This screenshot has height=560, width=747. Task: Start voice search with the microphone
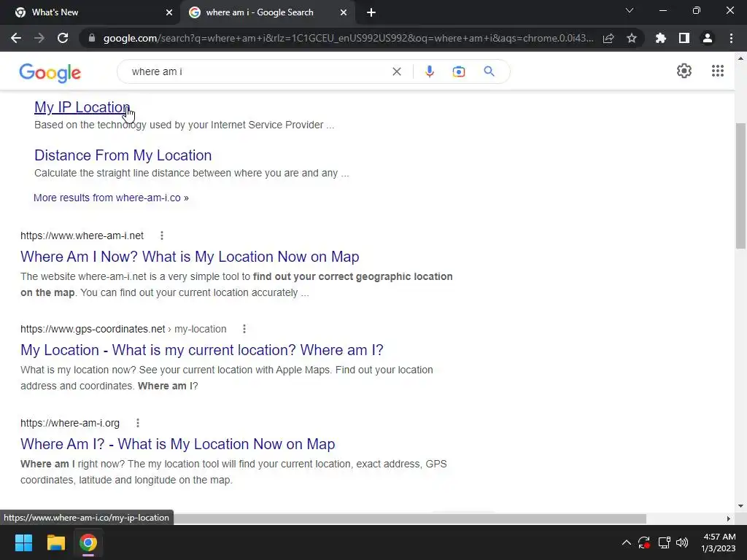click(429, 71)
